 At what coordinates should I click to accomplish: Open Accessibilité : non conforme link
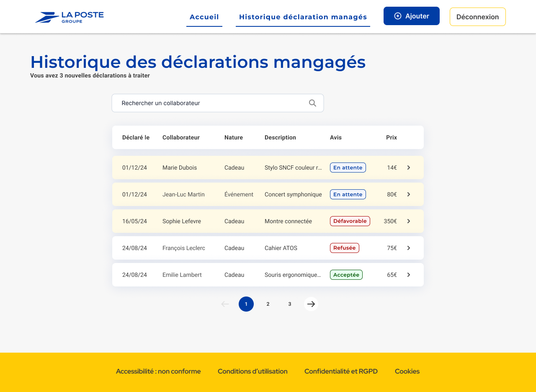pos(158,371)
